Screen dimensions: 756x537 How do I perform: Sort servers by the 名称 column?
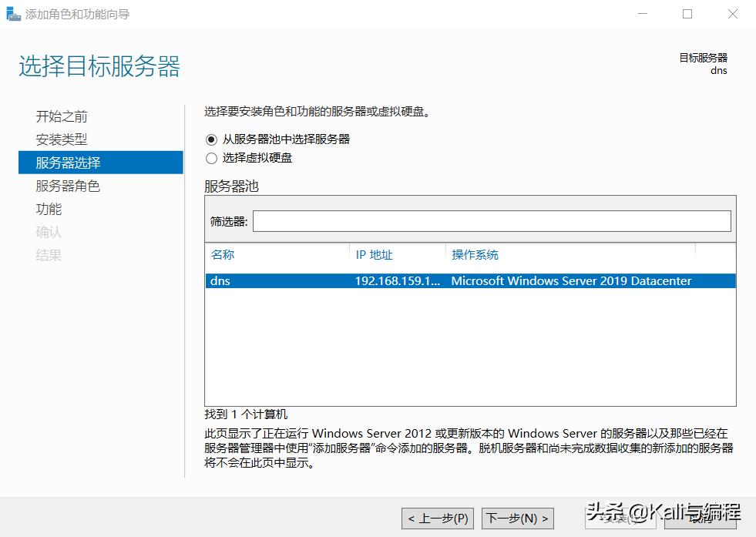coord(222,255)
